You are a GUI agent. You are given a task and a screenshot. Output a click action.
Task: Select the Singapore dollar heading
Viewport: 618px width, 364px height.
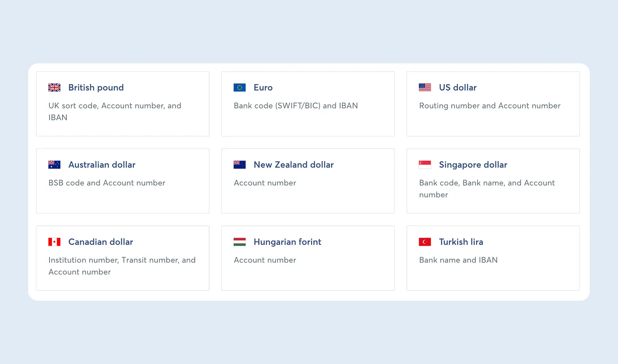[473, 165]
